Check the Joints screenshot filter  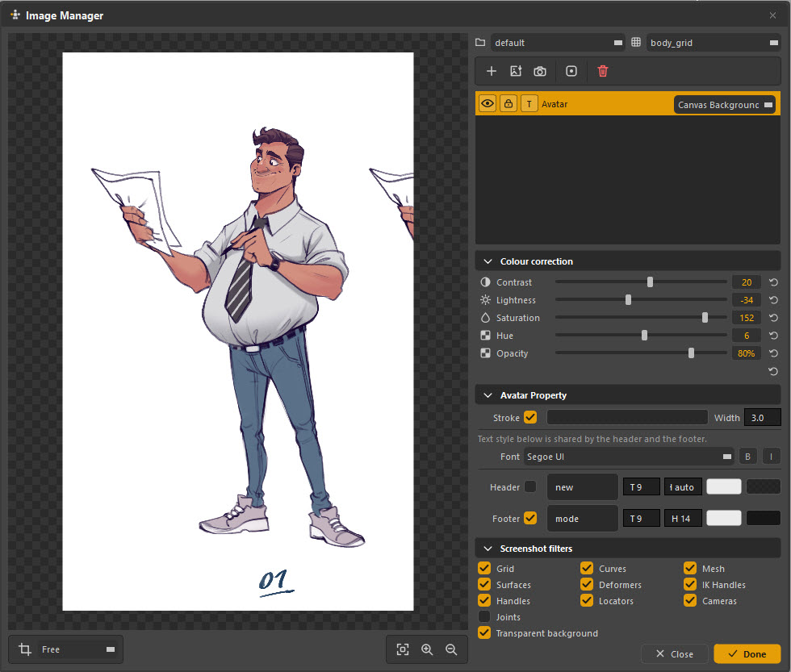pos(484,616)
